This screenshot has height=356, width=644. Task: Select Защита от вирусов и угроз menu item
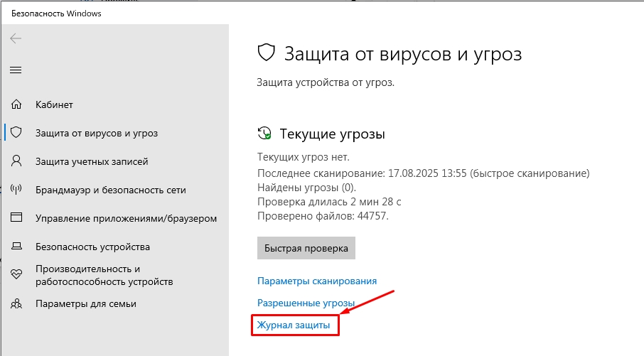[x=97, y=133]
